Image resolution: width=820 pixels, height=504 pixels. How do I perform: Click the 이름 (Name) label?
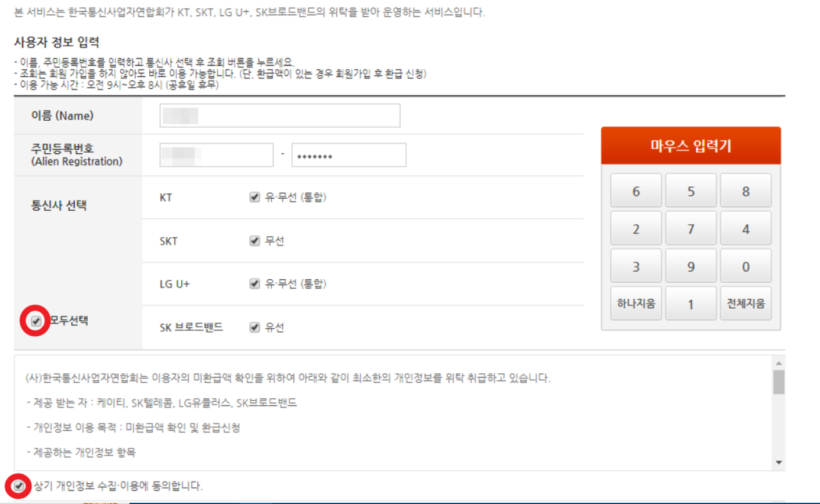[x=62, y=116]
